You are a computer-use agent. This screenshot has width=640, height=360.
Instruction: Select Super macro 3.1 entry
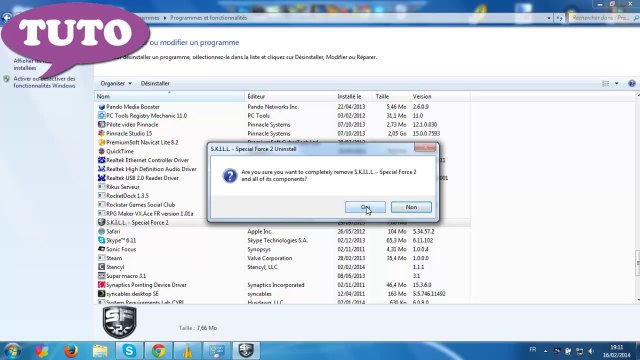click(x=126, y=276)
